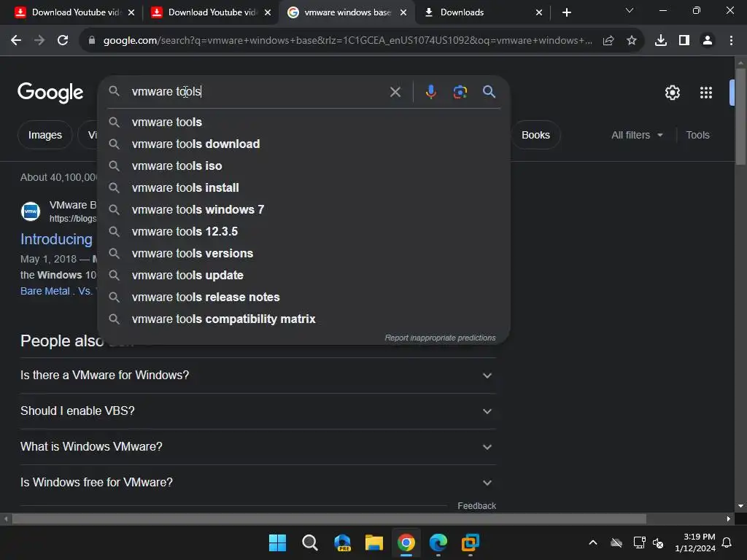Start voice search with microphone icon
This screenshot has height=560, width=747.
click(x=430, y=91)
